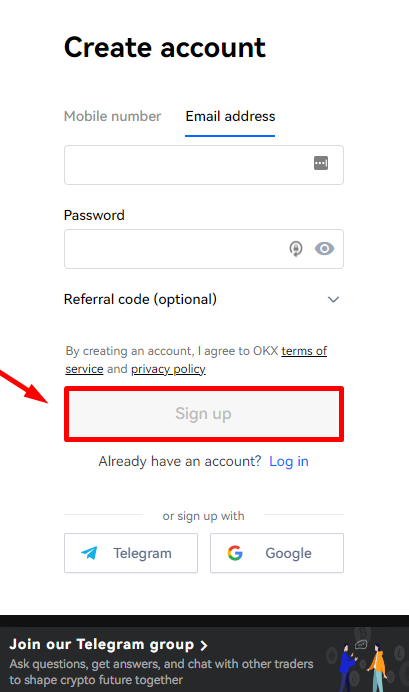The image size is (409, 692).
Task: Expand the Referral code chevron
Action: (334, 300)
